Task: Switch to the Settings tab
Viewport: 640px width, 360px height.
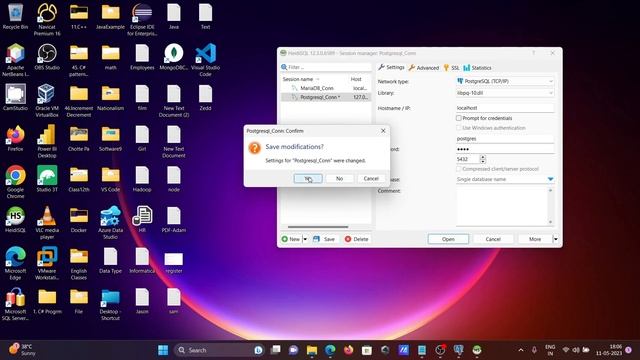Action: 391,67
